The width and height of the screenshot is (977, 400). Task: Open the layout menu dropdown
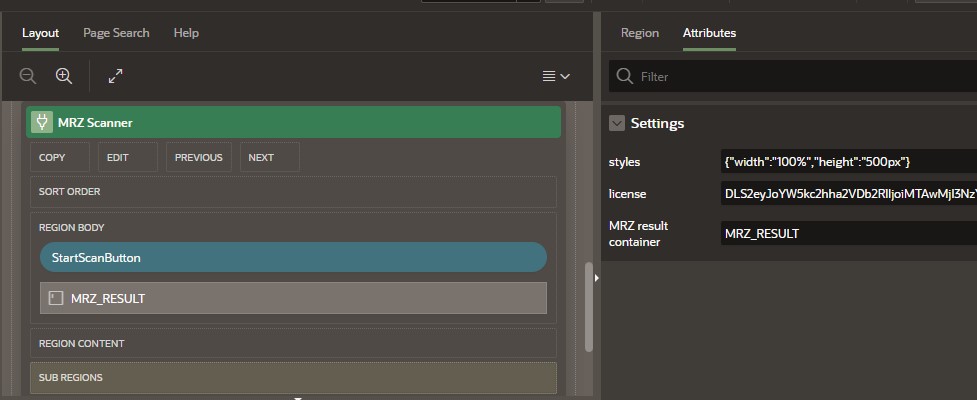tap(555, 76)
